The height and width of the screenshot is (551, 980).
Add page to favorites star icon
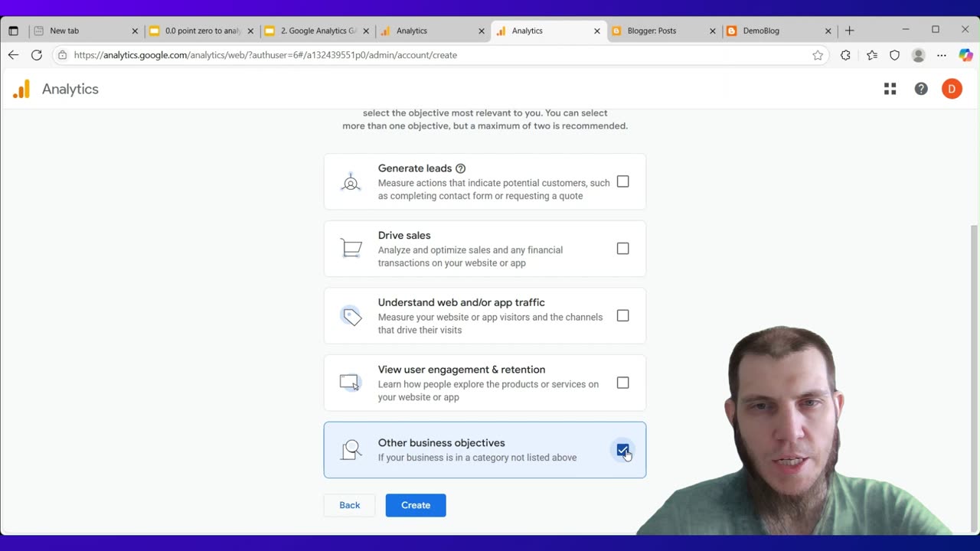(x=818, y=55)
